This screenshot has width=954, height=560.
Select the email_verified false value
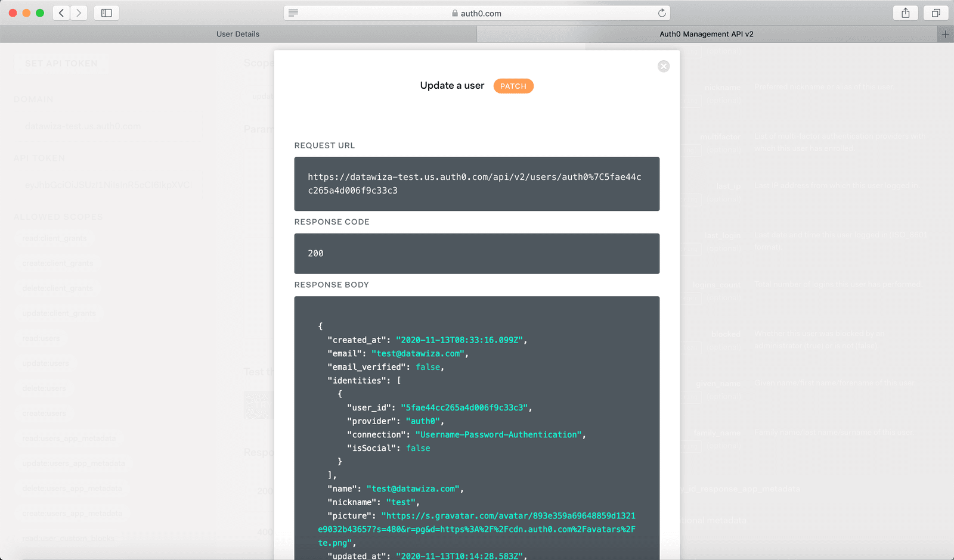pos(428,368)
